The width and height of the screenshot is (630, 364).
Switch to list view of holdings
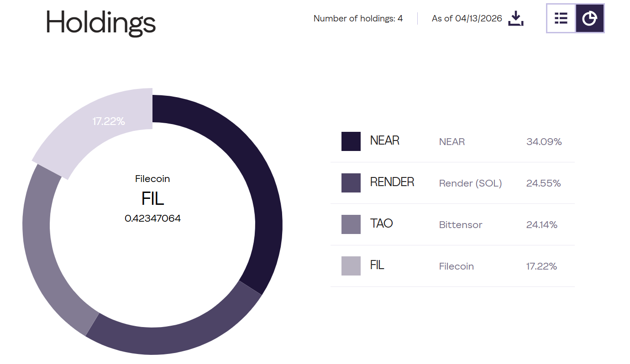(x=561, y=18)
